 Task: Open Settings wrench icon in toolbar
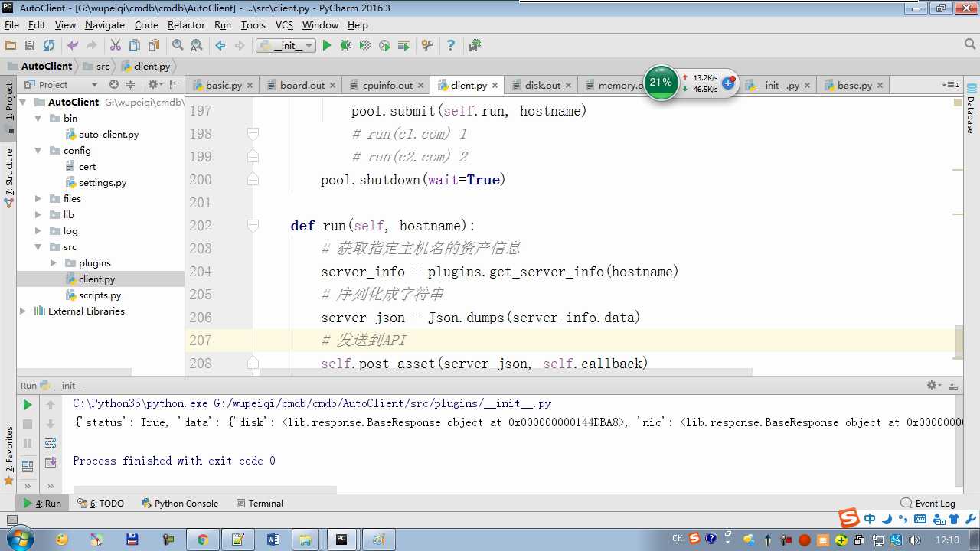[427, 46]
